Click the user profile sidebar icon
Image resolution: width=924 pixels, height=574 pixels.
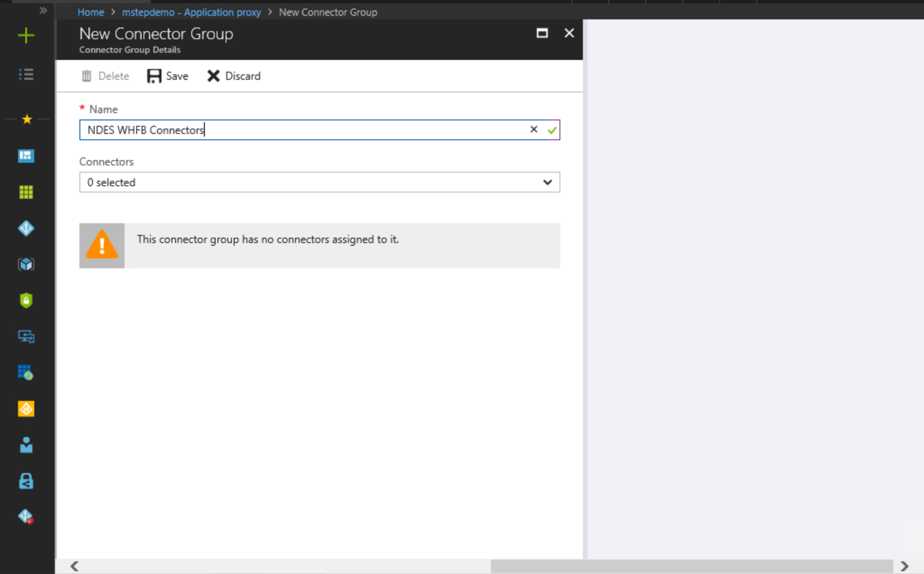point(26,445)
